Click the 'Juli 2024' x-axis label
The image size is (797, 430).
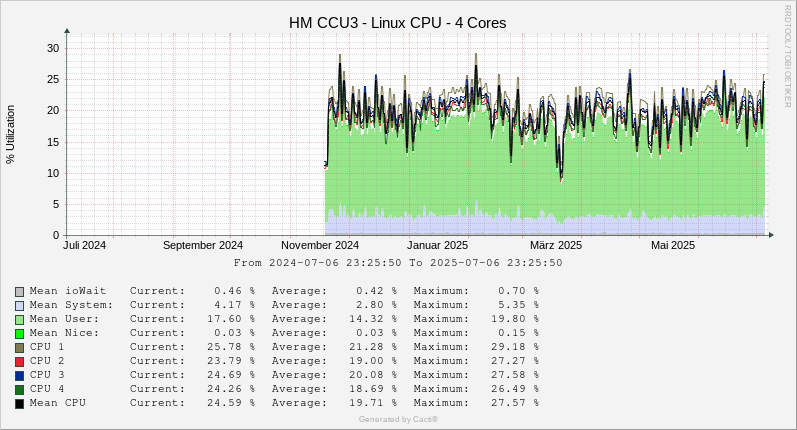(x=84, y=245)
